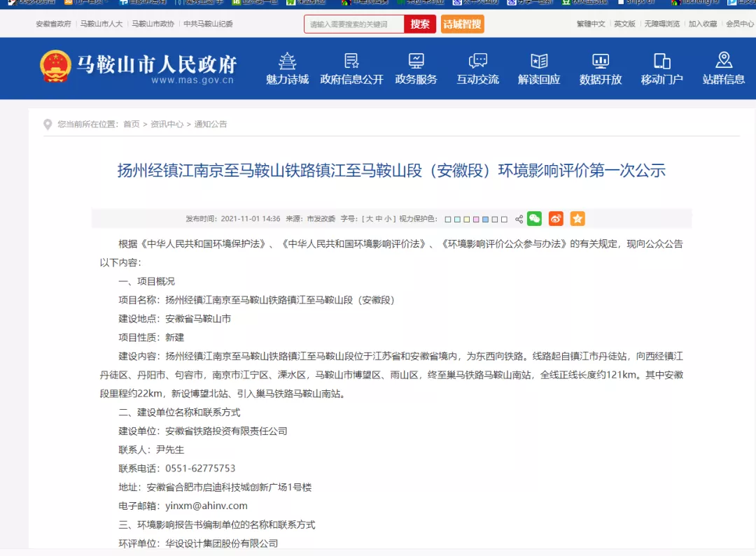Click www.mas.gov.cn site URL text

coord(192,80)
